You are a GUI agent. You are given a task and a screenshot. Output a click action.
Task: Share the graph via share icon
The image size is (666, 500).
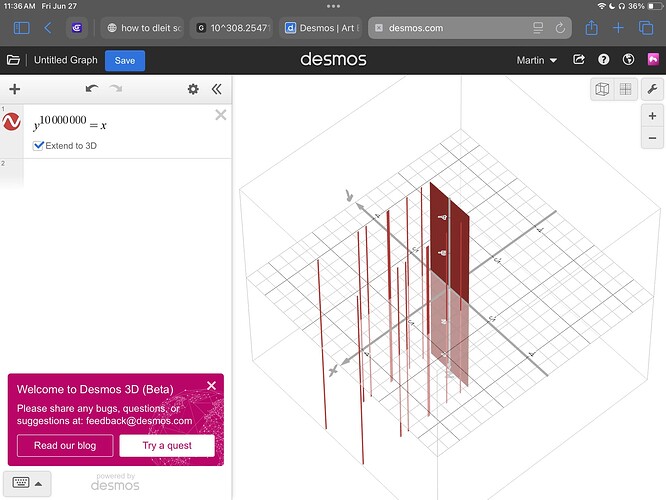click(x=579, y=59)
